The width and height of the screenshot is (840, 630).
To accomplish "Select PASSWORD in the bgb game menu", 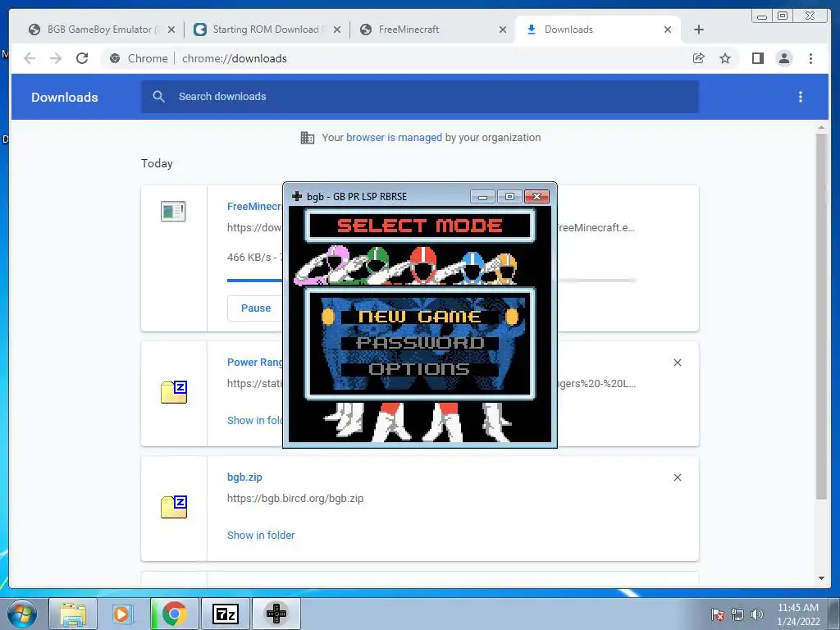I will click(420, 343).
